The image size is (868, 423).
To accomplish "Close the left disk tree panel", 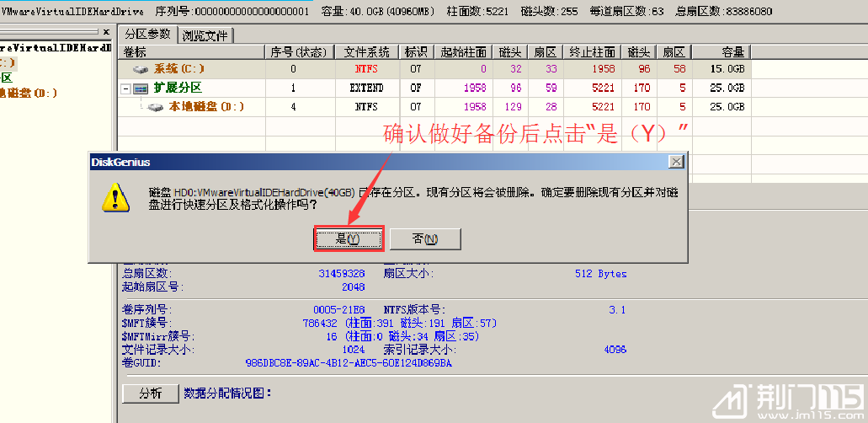I will (x=106, y=32).
